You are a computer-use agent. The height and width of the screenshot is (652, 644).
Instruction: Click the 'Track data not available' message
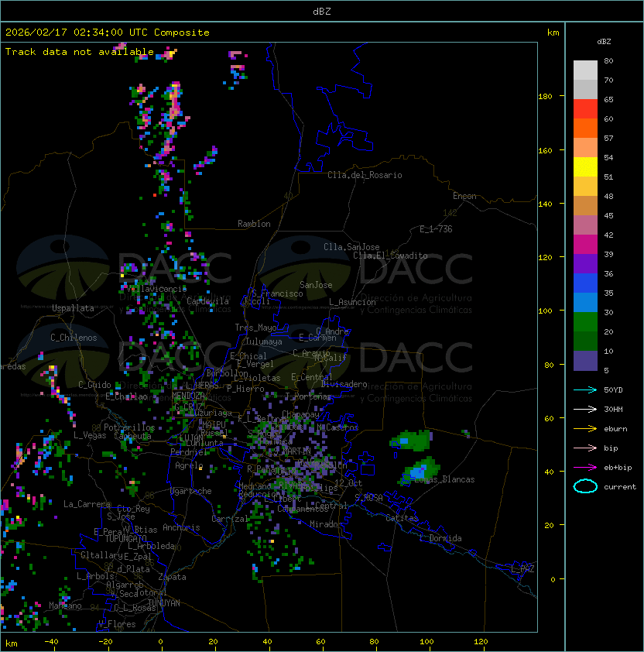(80, 52)
